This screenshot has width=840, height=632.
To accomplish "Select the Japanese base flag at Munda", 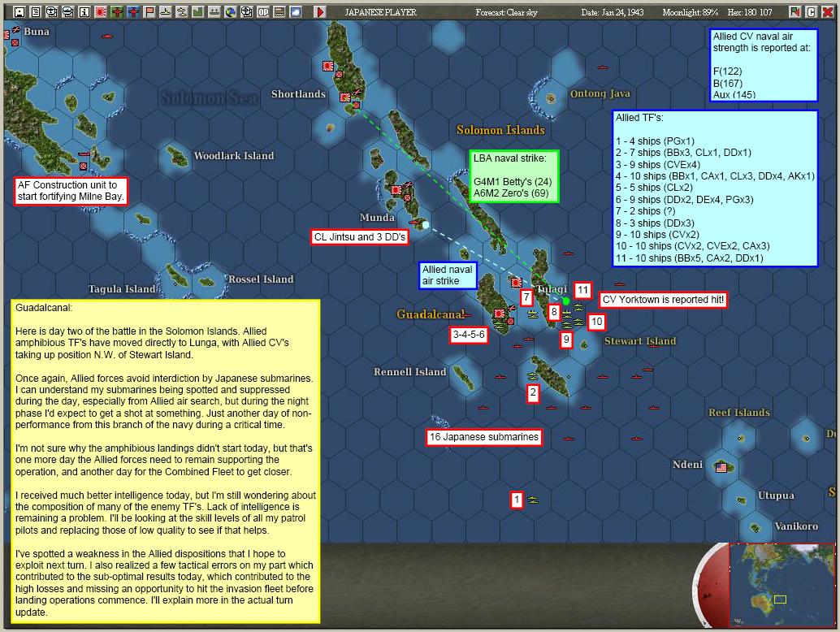I will point(396,189).
